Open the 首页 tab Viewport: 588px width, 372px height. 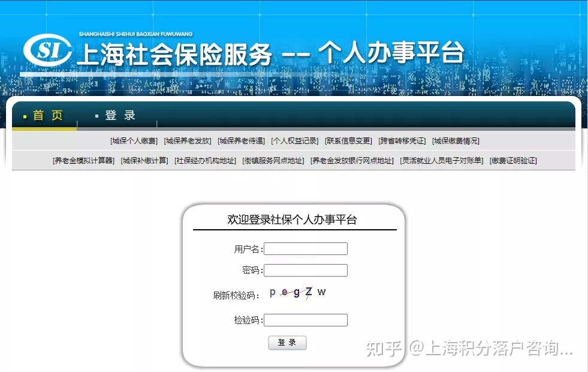pos(47,115)
